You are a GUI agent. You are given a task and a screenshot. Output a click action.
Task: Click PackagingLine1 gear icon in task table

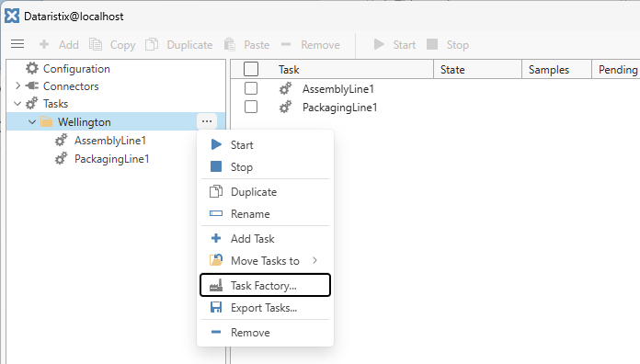286,107
